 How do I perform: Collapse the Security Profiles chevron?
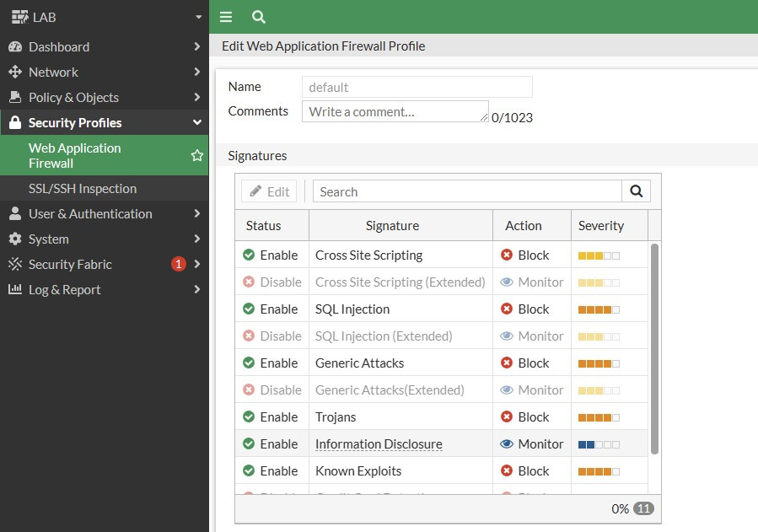[x=196, y=122]
